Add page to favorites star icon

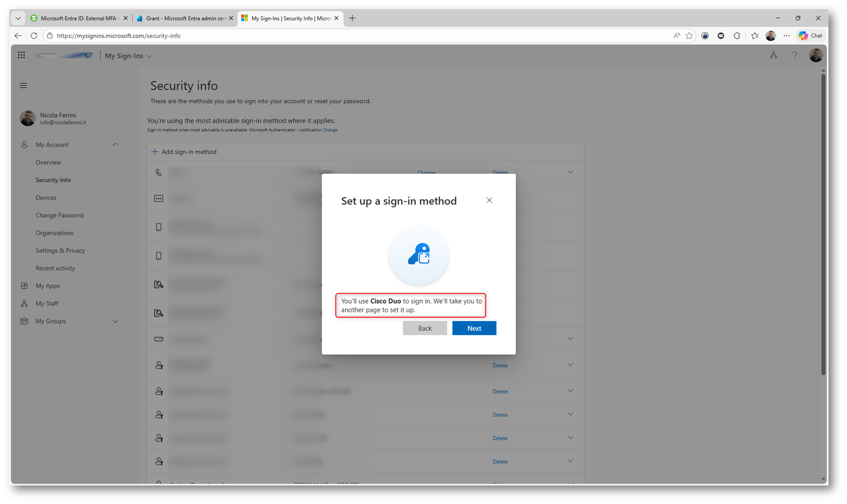coord(689,36)
